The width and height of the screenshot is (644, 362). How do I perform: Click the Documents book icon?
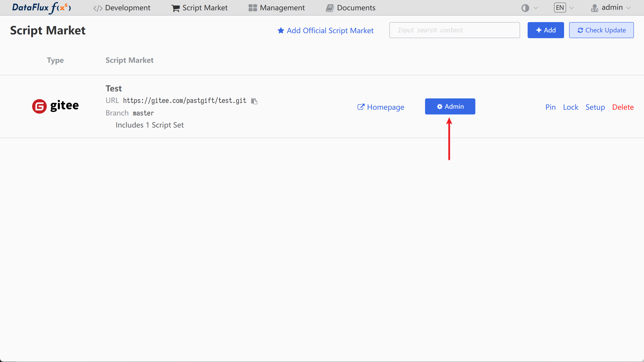click(330, 8)
